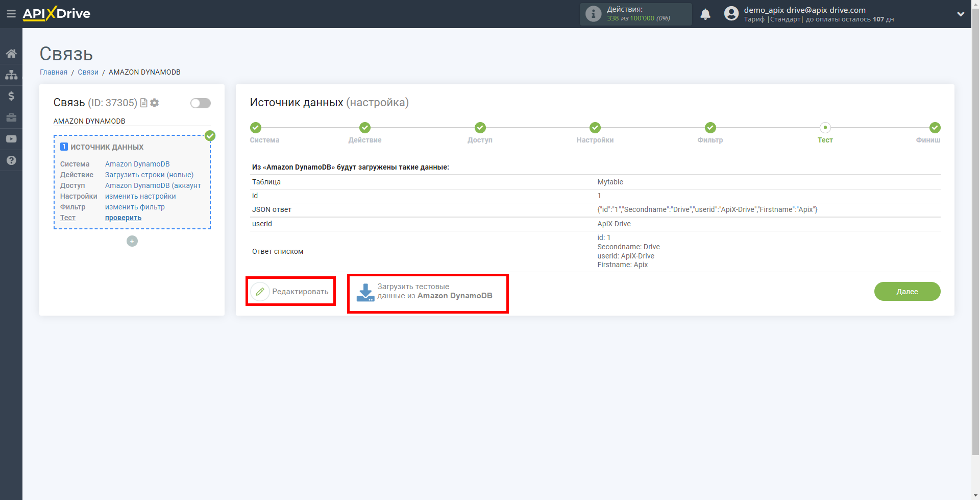Open connection settings gear icon
Screen dimensions: 980x500
pos(155,103)
